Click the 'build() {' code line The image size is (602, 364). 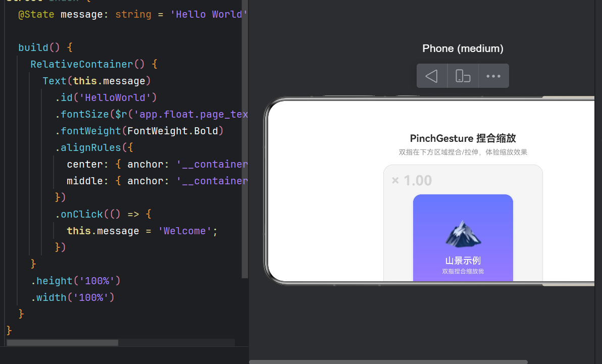45,47
